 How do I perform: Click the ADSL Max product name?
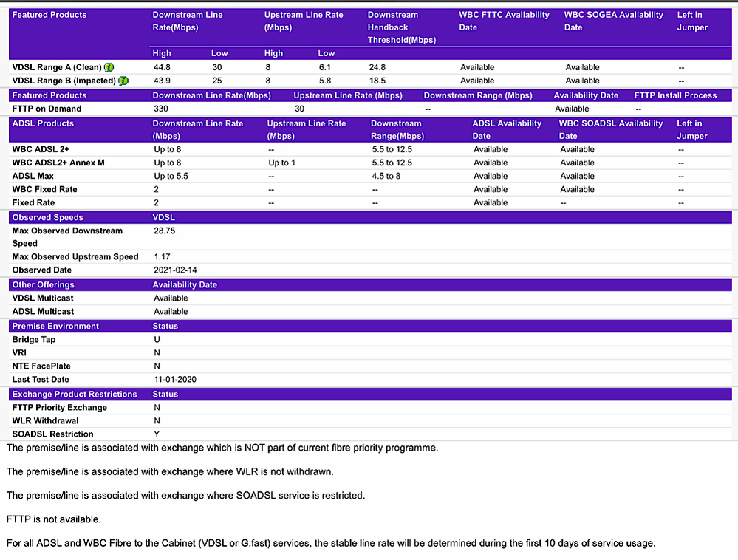point(33,176)
